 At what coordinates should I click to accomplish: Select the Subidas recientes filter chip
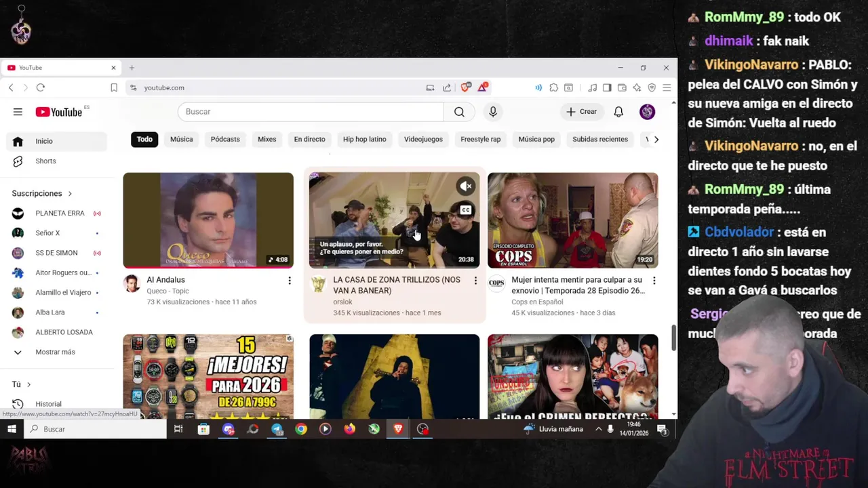point(600,140)
